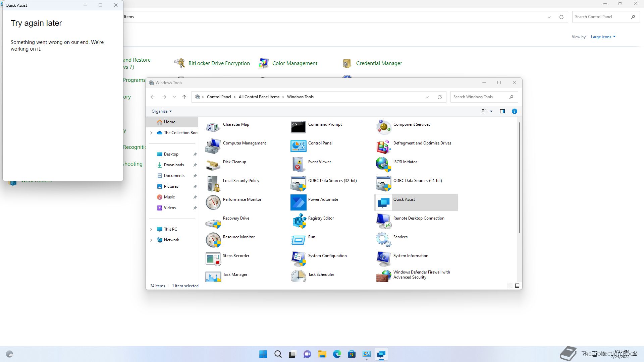This screenshot has height=362, width=644.
Task: Open Local Security Policy icon
Action: 213,184
